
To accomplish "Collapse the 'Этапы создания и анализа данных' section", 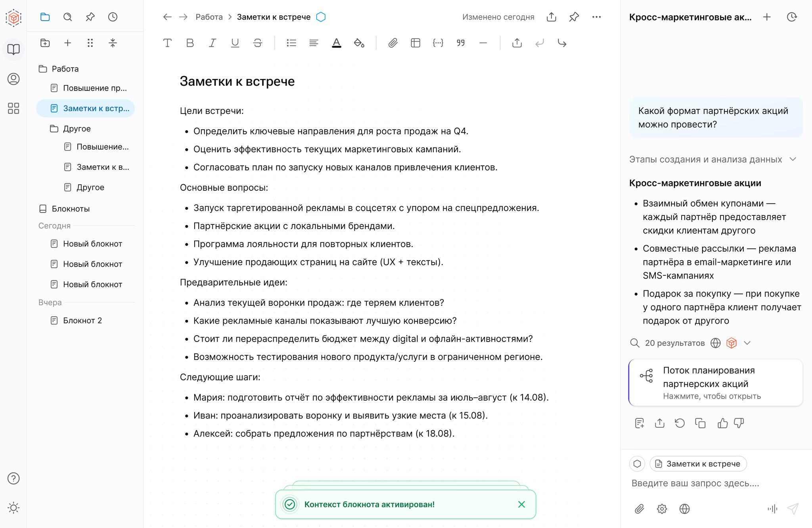I will tap(793, 159).
